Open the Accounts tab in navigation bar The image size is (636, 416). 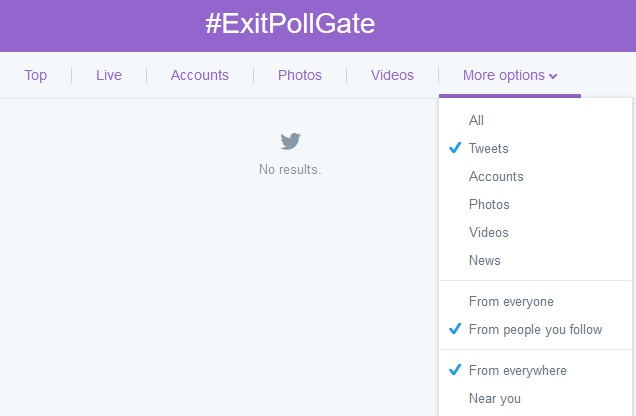click(200, 75)
